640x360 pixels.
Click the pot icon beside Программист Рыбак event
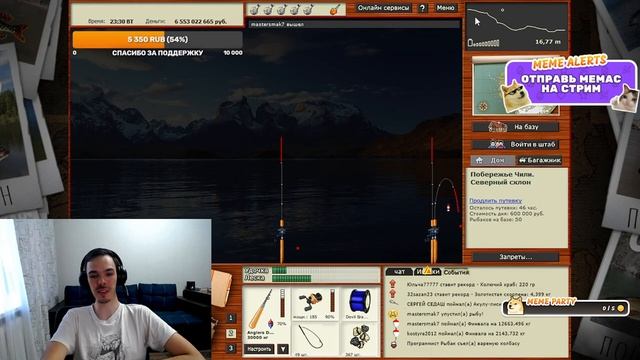393,344
